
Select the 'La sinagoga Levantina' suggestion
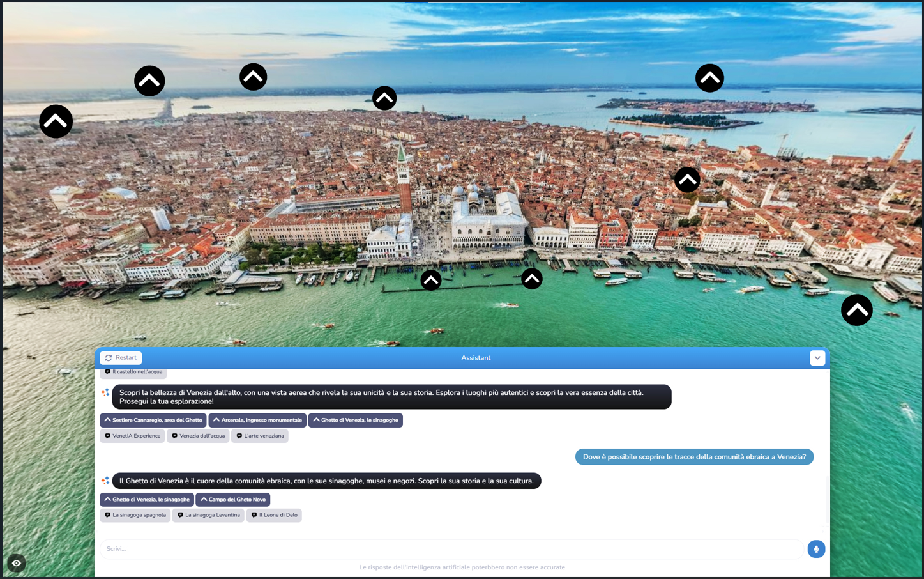point(208,515)
